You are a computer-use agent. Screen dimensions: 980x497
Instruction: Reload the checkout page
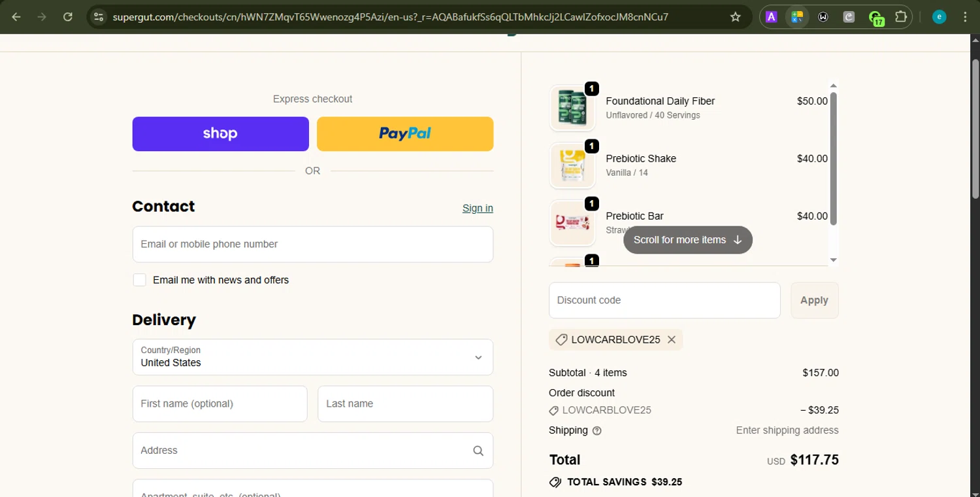(x=68, y=17)
